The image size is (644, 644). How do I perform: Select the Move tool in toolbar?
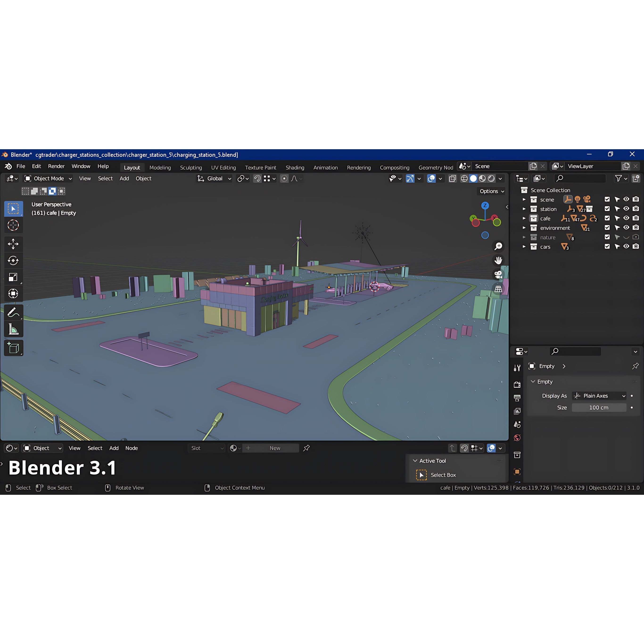13,244
